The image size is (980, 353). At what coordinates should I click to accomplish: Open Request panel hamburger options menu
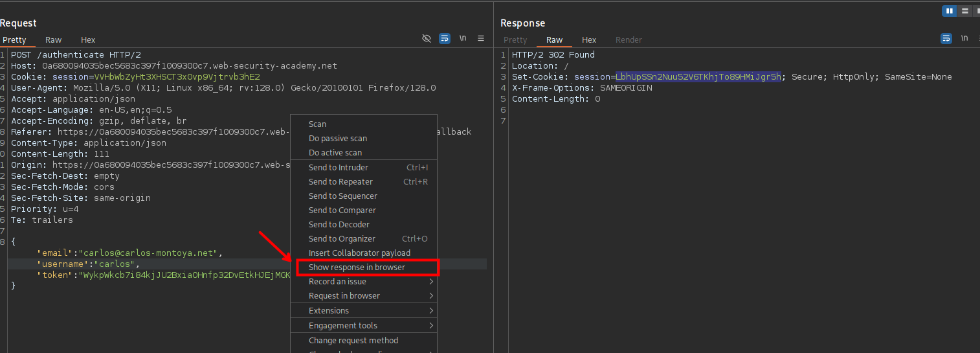(x=481, y=39)
